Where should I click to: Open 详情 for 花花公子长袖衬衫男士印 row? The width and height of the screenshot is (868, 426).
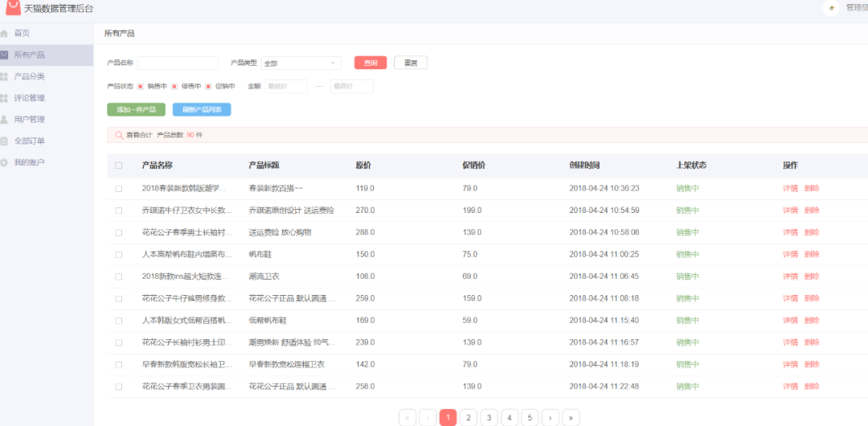[790, 342]
